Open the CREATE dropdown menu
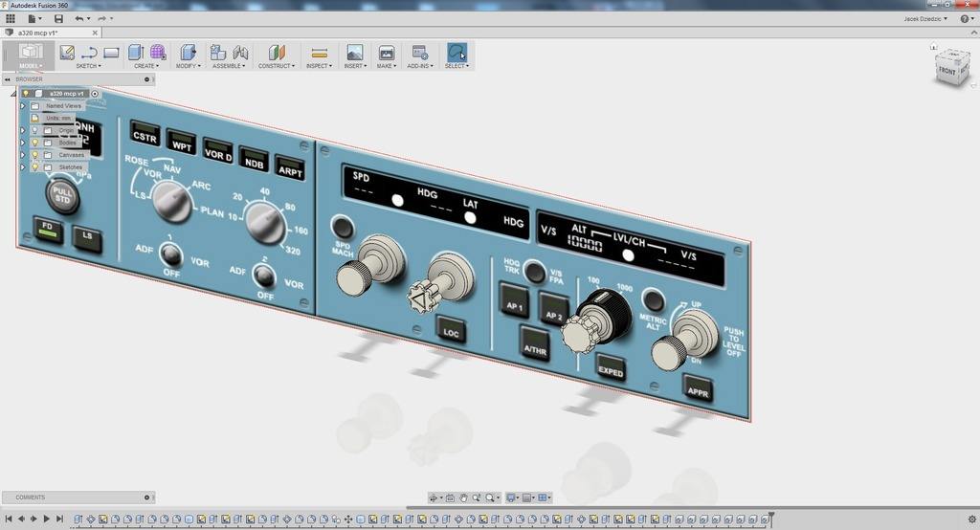Screen dimensions: 980x530 (146, 66)
